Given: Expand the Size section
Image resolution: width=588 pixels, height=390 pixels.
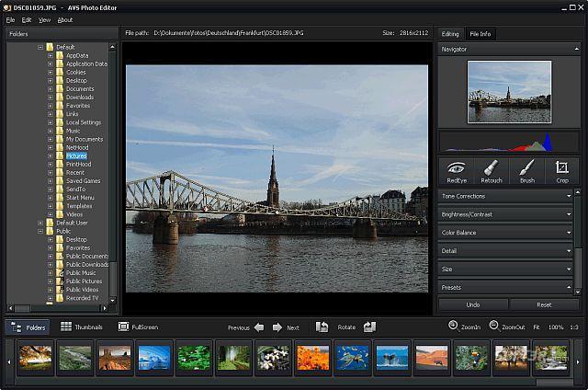Looking at the screenshot, I should pyautogui.click(x=505, y=270).
